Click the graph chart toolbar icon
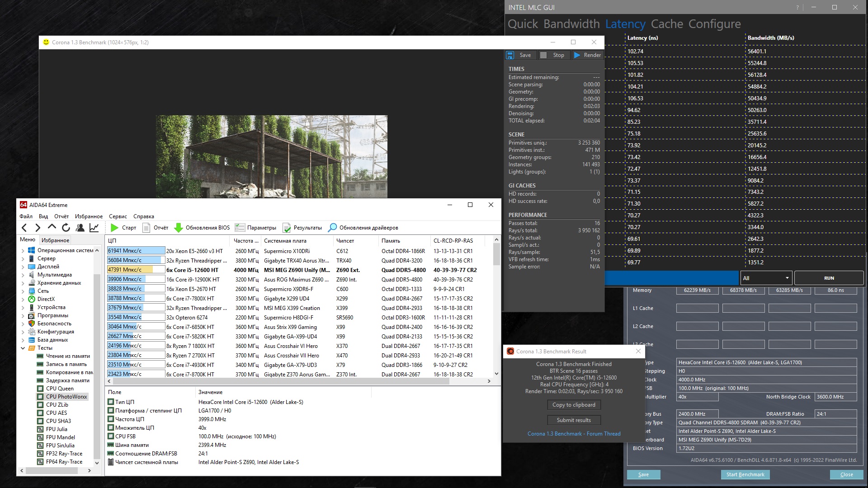Screen dimensions: 868x488 coord(94,228)
